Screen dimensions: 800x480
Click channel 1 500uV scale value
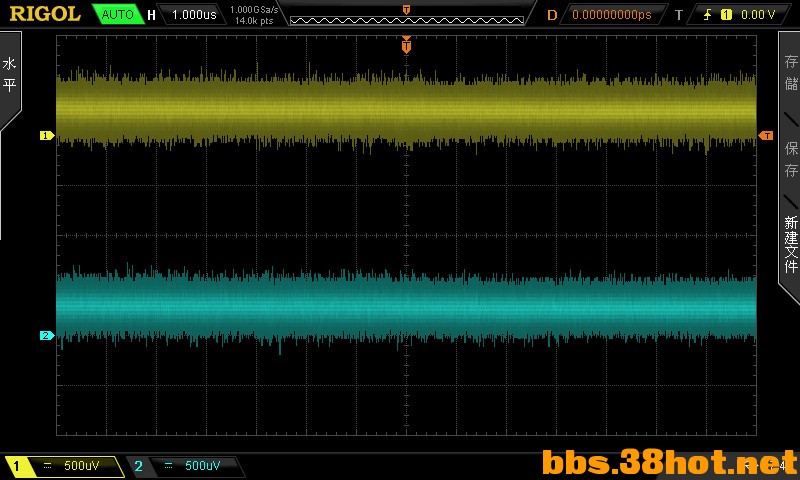click(x=82, y=466)
